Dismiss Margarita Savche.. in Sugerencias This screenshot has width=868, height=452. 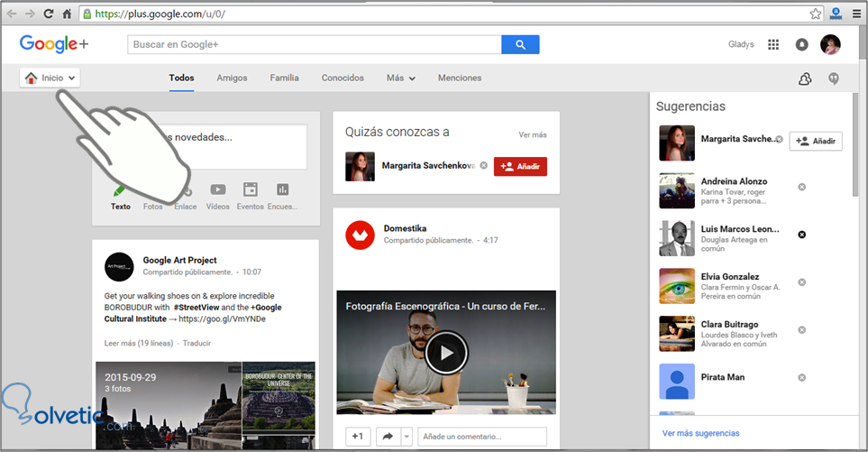779,139
